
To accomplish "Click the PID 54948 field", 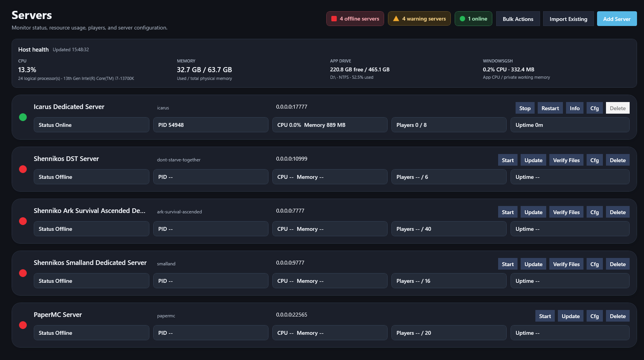I will (x=211, y=125).
